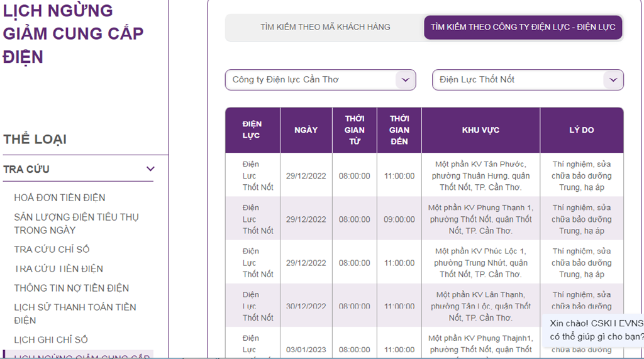Click the KV Phúc Lộc 1 area cell
644x359 pixels.
[480, 262]
